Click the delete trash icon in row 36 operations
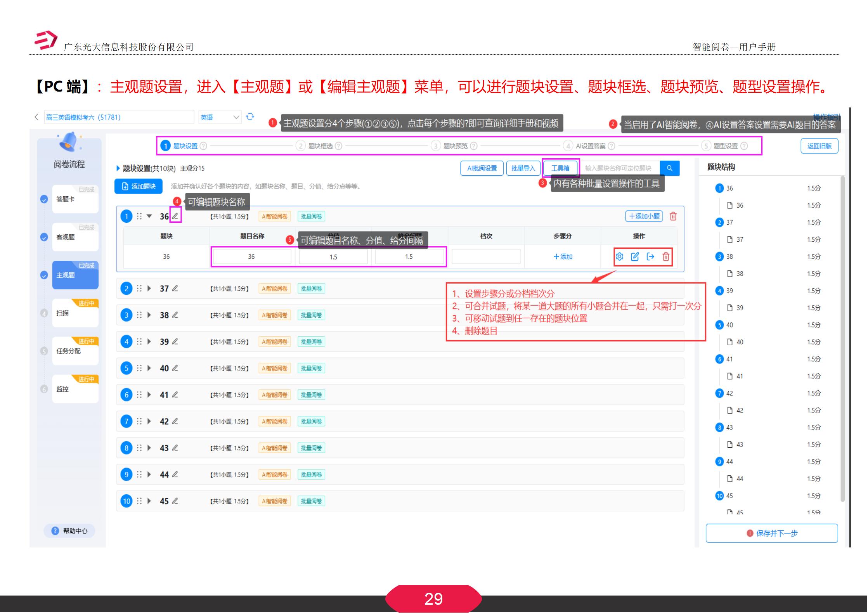868x613 pixels. pos(666,256)
